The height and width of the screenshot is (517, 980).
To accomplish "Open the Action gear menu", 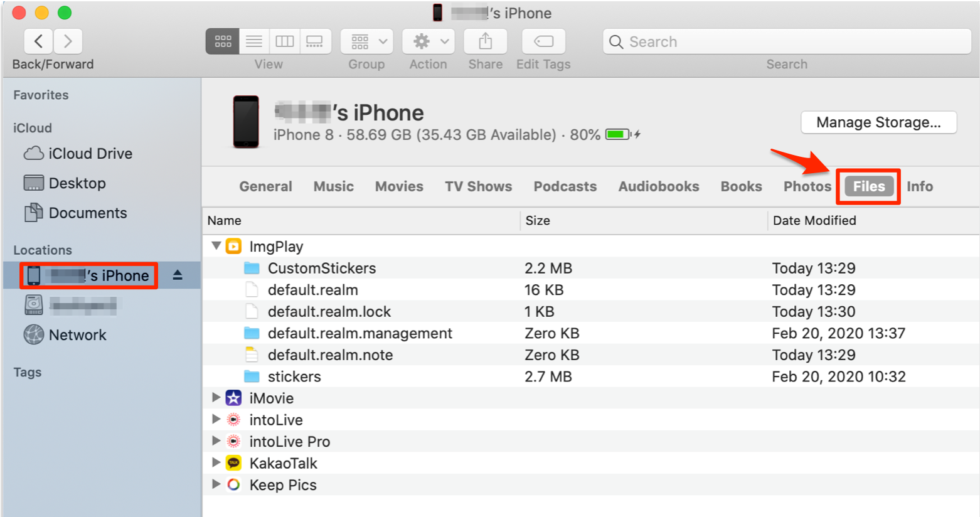I will [x=429, y=41].
